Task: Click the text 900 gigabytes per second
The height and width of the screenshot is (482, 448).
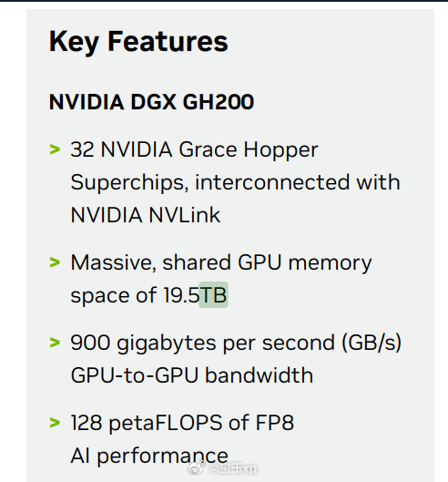Action: click(x=203, y=344)
